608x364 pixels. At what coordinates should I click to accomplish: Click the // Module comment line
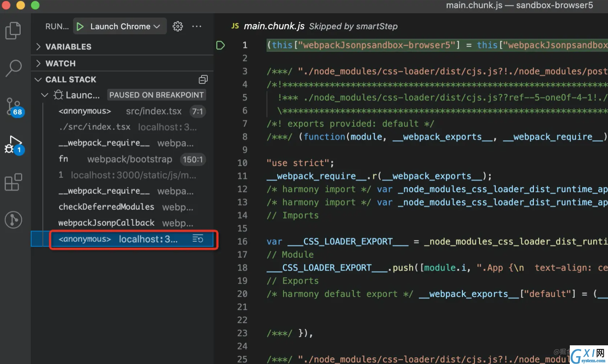pyautogui.click(x=290, y=255)
